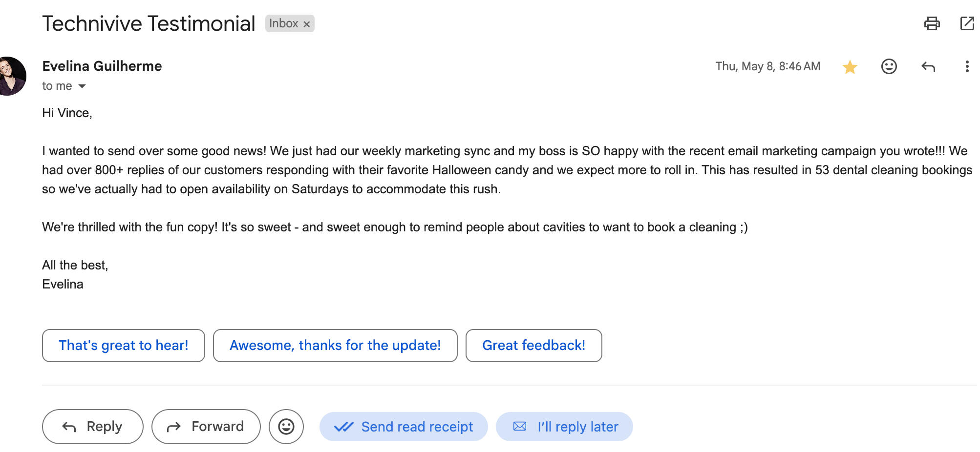Click the Thu, May 8 timestamp
This screenshot has width=980, height=452.
(x=767, y=66)
